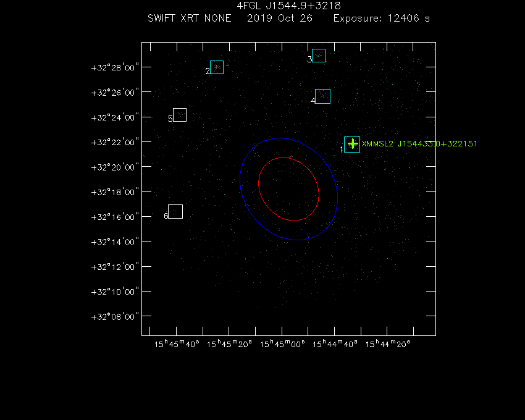Image resolution: width=525 pixels, height=420 pixels.
Task: Click declination label +32°24'00"
Action: click(115, 117)
